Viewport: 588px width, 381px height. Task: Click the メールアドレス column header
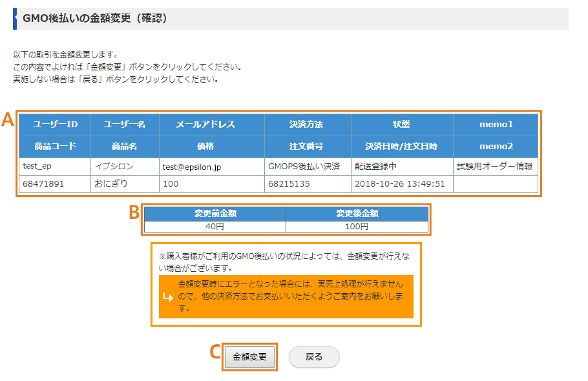click(x=212, y=125)
